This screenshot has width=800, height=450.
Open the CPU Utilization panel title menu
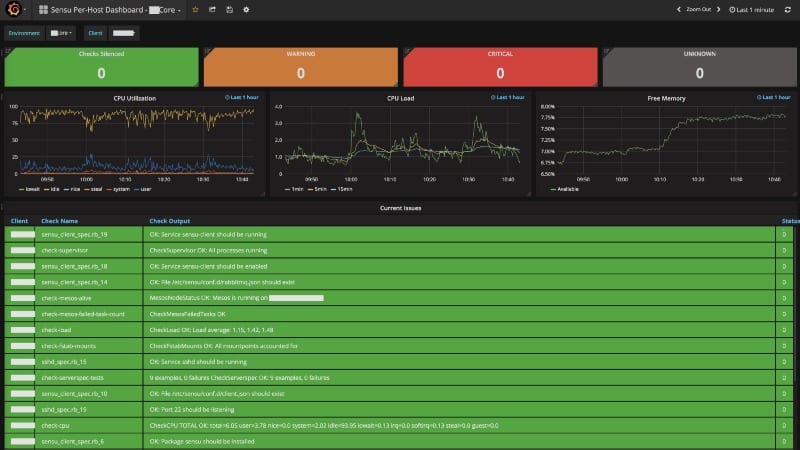coord(135,98)
